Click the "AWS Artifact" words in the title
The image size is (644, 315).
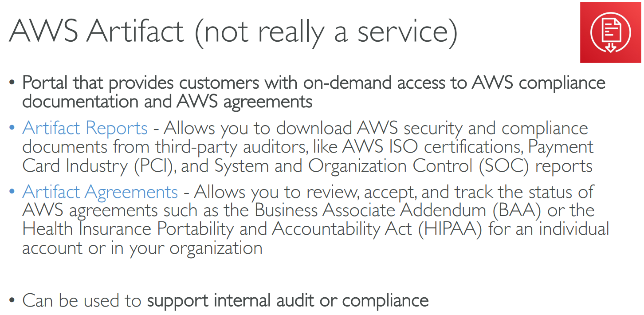[96, 32]
